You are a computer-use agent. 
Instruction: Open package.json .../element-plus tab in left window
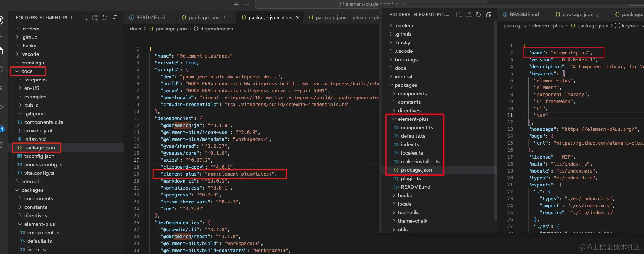coord(343,18)
